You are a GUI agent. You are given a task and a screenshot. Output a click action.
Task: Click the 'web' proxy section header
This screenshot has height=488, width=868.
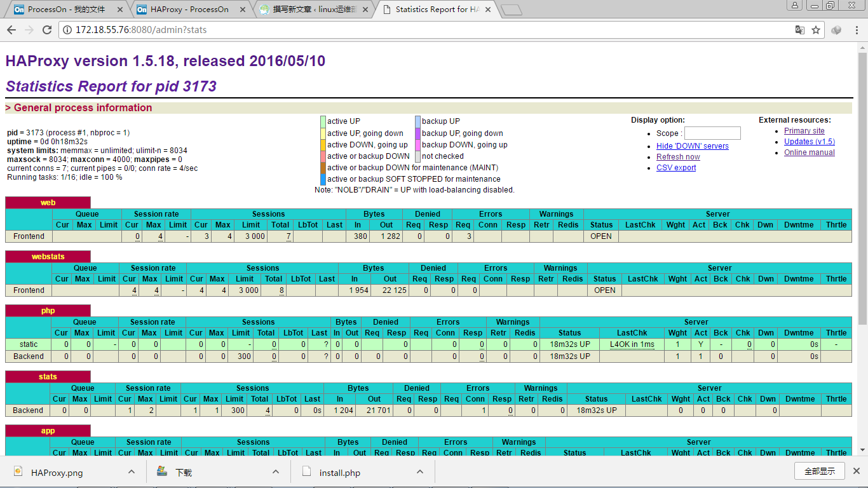[x=48, y=203]
